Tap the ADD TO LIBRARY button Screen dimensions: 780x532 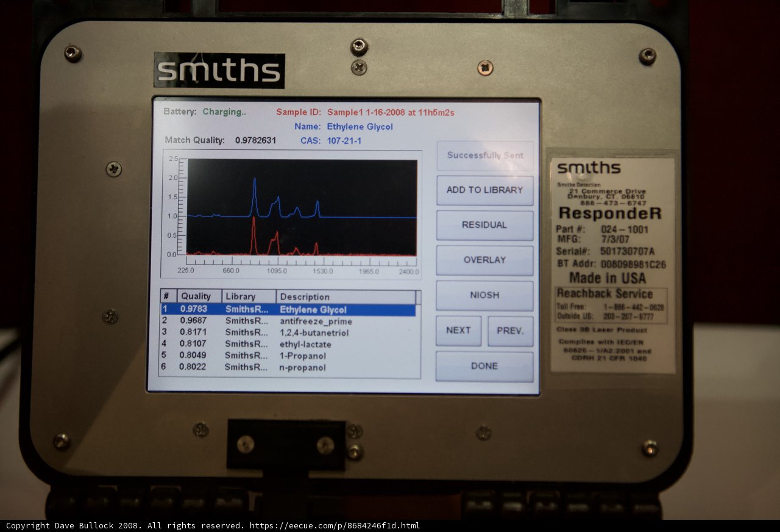coord(485,190)
